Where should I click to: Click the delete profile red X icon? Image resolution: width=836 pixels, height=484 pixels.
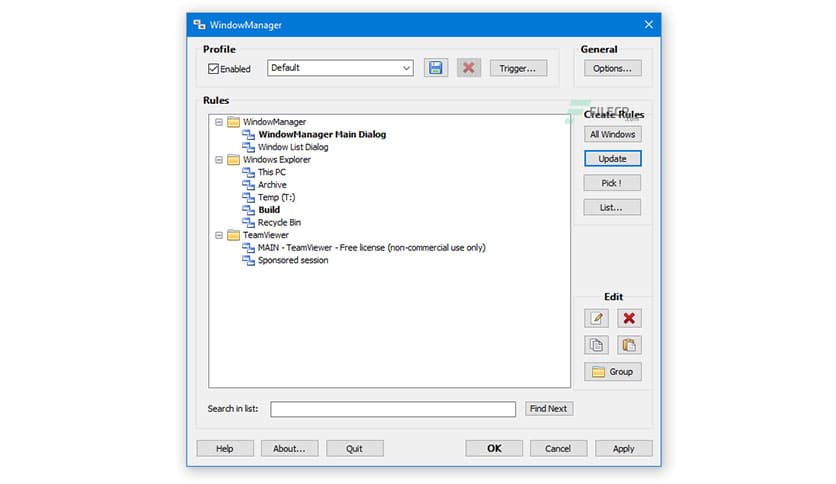469,68
